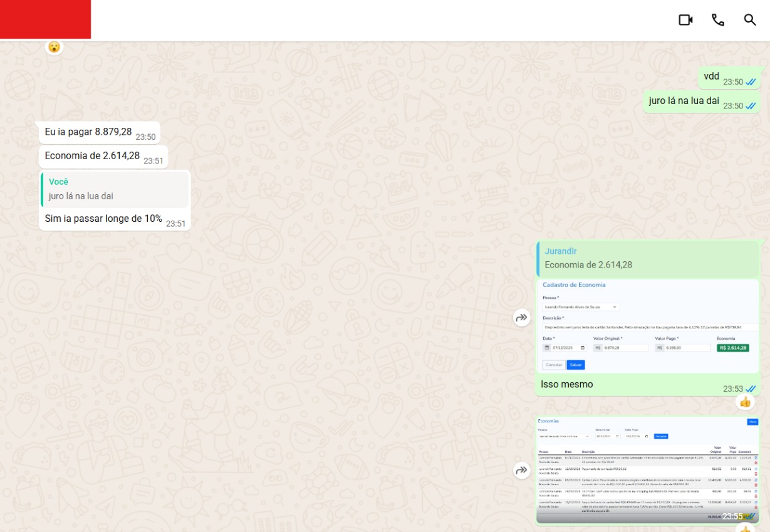The height and width of the screenshot is (532, 770).
Task: Click the read receipt ticks on "vdd"
Action: tap(751, 82)
